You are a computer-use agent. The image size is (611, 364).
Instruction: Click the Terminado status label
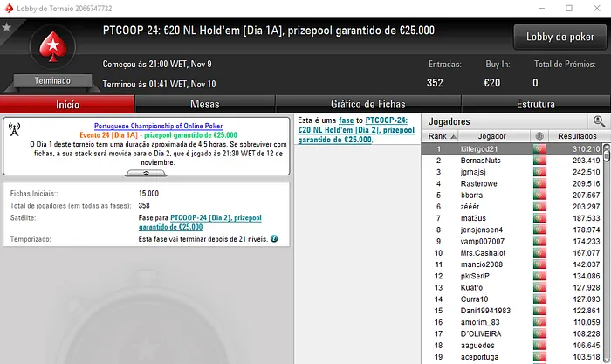pos(52,80)
